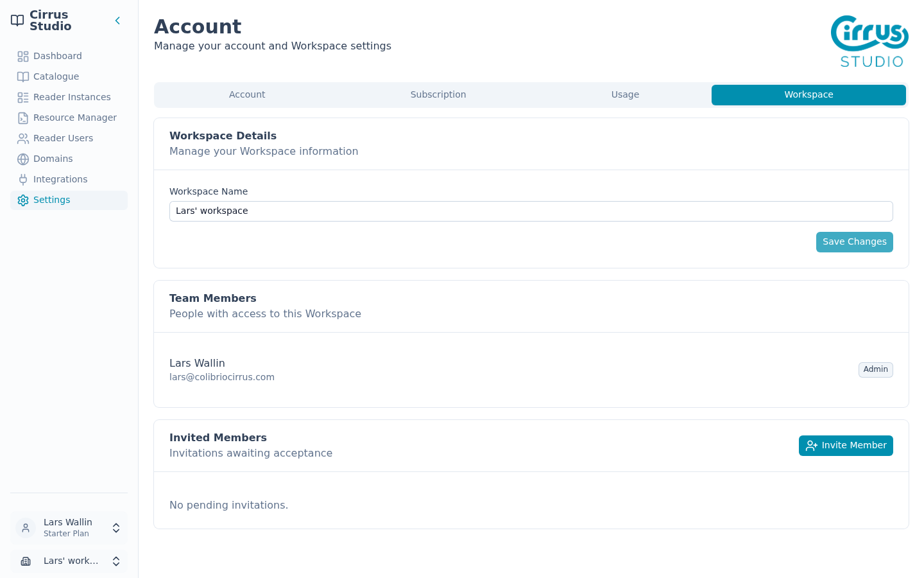Open the Usage tab

click(x=625, y=95)
